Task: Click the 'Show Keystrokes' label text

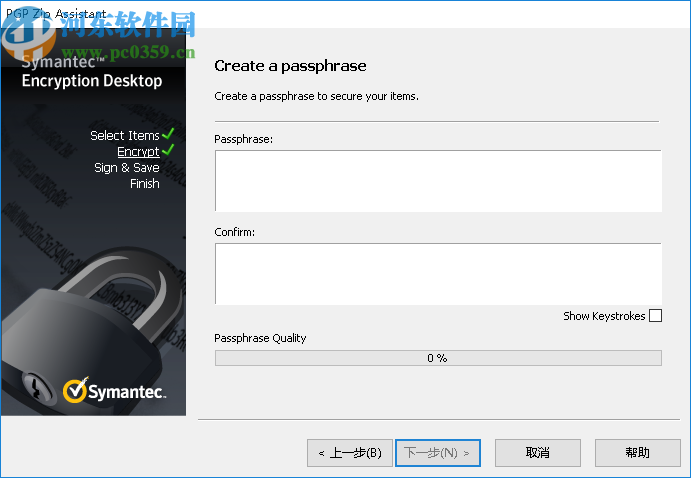Action: (x=604, y=316)
